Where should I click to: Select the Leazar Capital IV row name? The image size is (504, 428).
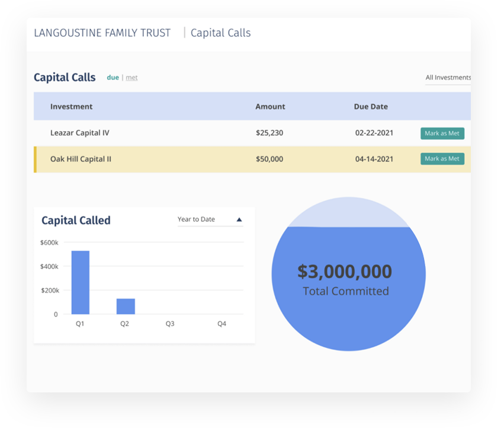coord(80,133)
